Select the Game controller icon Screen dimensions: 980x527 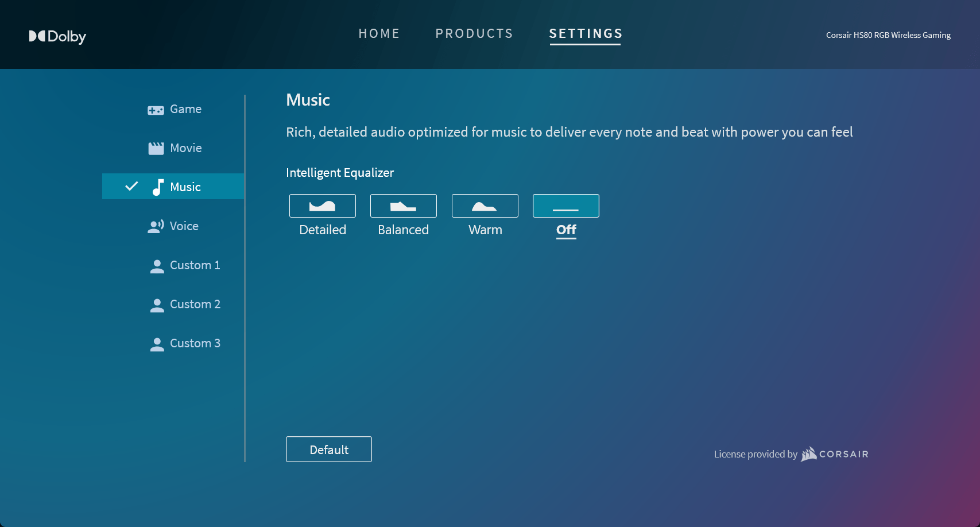pyautogui.click(x=156, y=110)
